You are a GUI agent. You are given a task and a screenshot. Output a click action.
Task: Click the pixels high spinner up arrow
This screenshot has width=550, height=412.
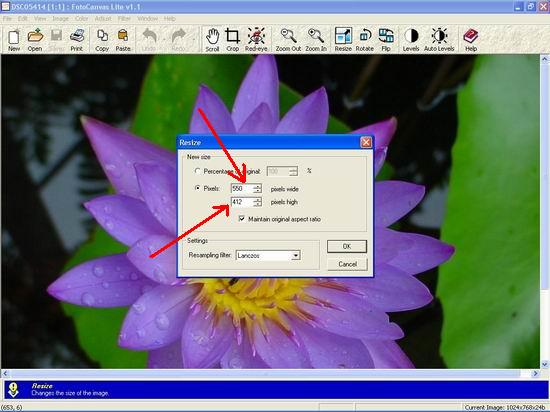[x=258, y=200]
